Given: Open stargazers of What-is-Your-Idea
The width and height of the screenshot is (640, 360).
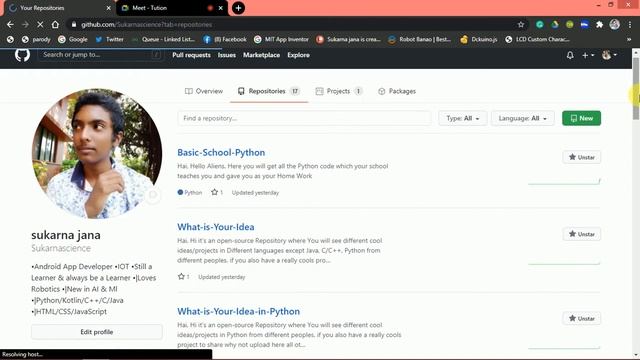Looking at the screenshot, I should tap(183, 277).
